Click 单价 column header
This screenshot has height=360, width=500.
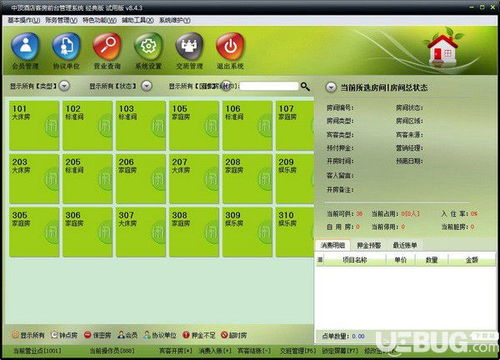pos(401,260)
